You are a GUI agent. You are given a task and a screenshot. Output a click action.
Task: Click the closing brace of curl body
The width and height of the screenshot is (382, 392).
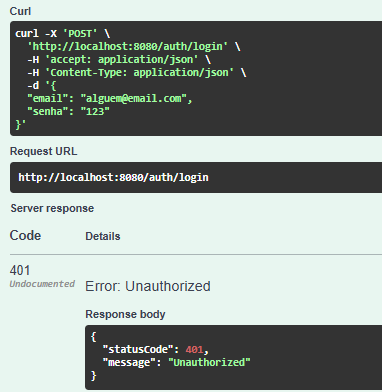point(20,124)
